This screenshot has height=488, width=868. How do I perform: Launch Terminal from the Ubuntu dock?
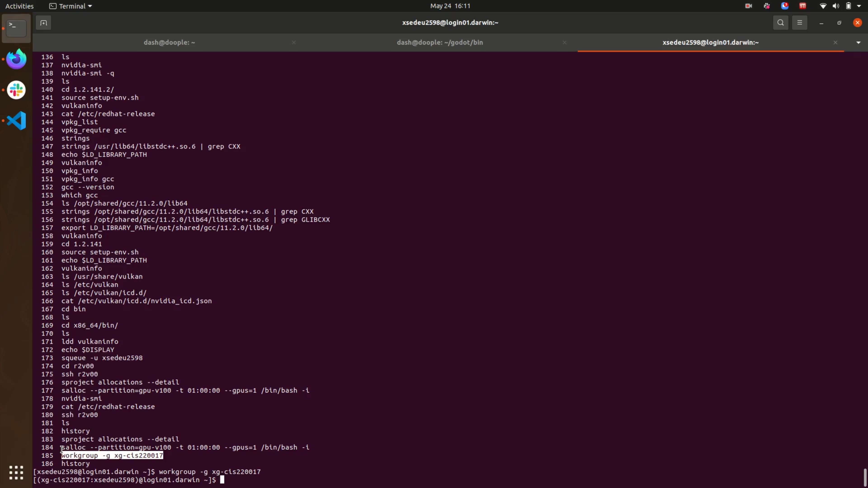(x=16, y=28)
